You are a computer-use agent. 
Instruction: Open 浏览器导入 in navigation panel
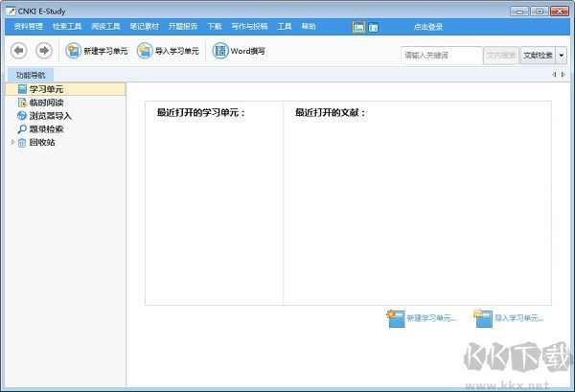[51, 115]
